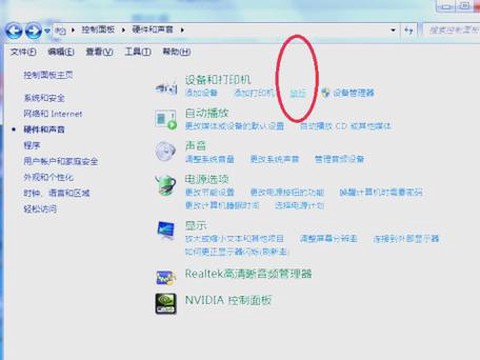Click the search control panel input box
Screen dimensions: 480x360
point(452,30)
